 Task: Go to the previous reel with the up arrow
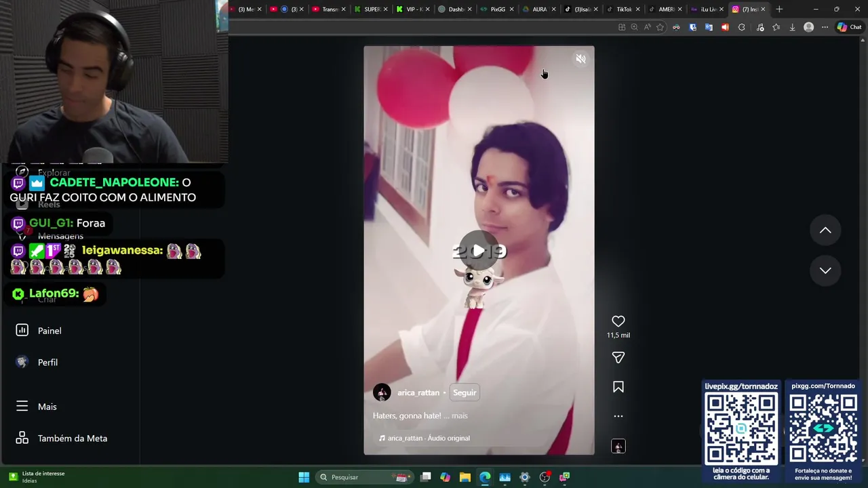click(825, 230)
